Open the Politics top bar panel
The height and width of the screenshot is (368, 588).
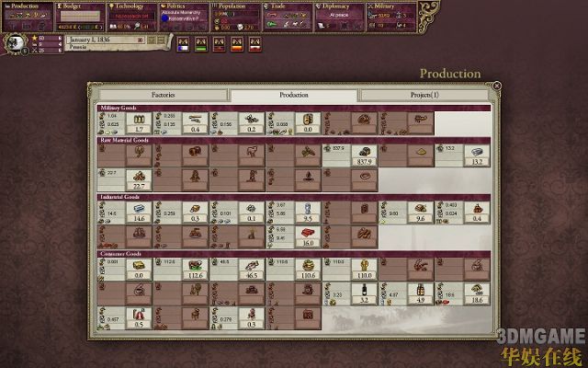pos(184,17)
